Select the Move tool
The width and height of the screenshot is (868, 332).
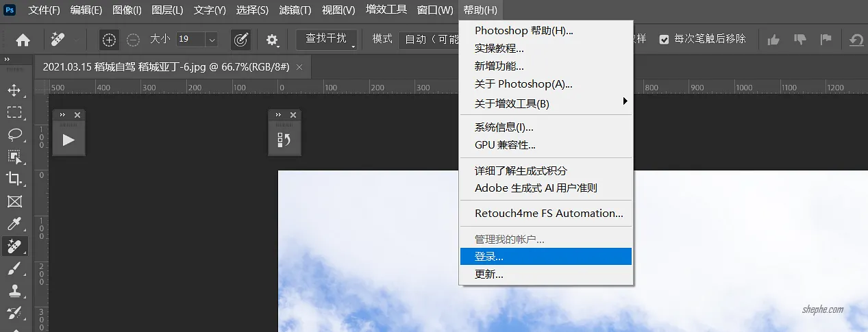coord(14,90)
